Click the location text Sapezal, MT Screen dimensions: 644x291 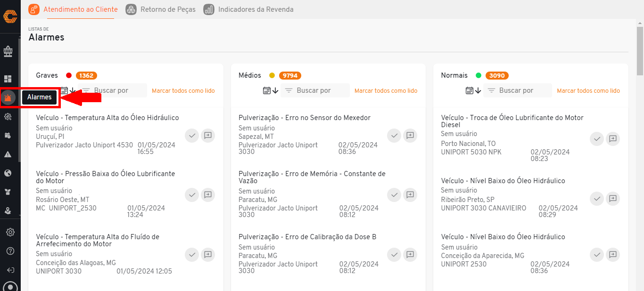tap(257, 137)
